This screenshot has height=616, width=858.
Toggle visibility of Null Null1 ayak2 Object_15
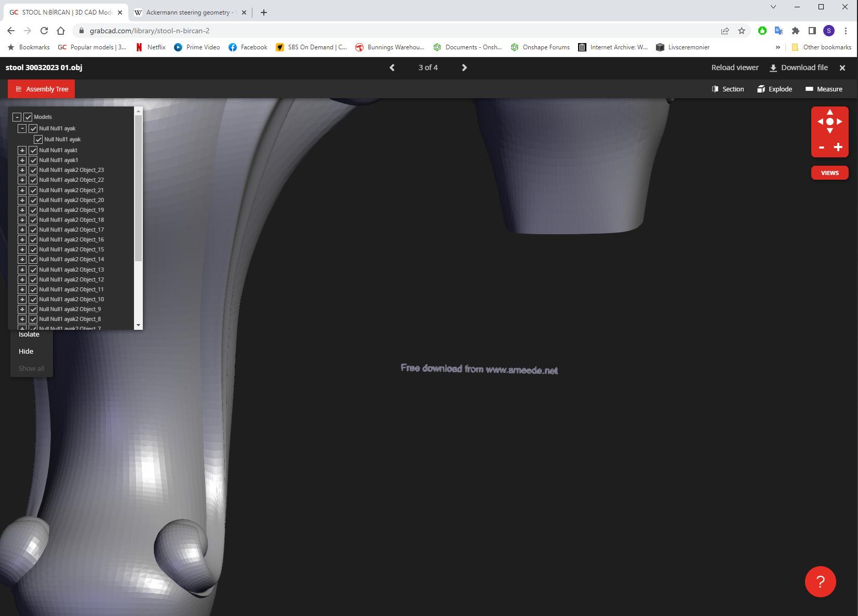click(x=33, y=249)
